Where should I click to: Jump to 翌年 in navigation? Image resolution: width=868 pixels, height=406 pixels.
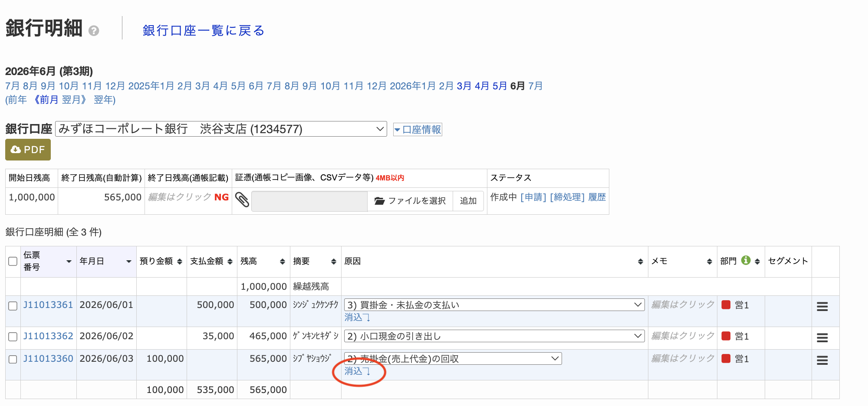(103, 100)
